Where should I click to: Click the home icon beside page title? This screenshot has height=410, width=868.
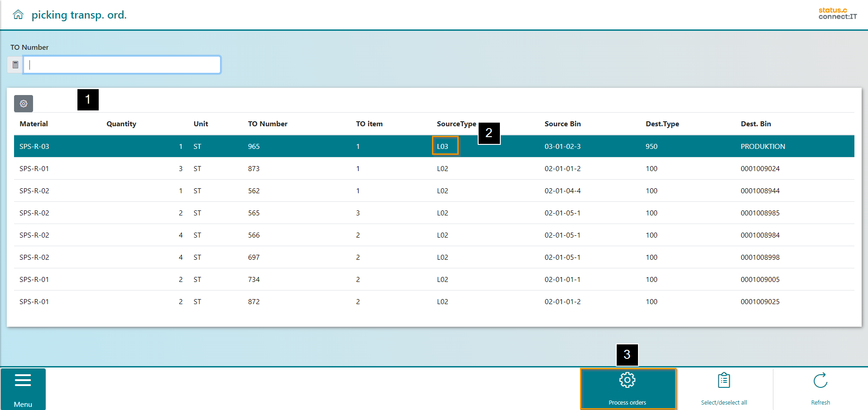[18, 15]
